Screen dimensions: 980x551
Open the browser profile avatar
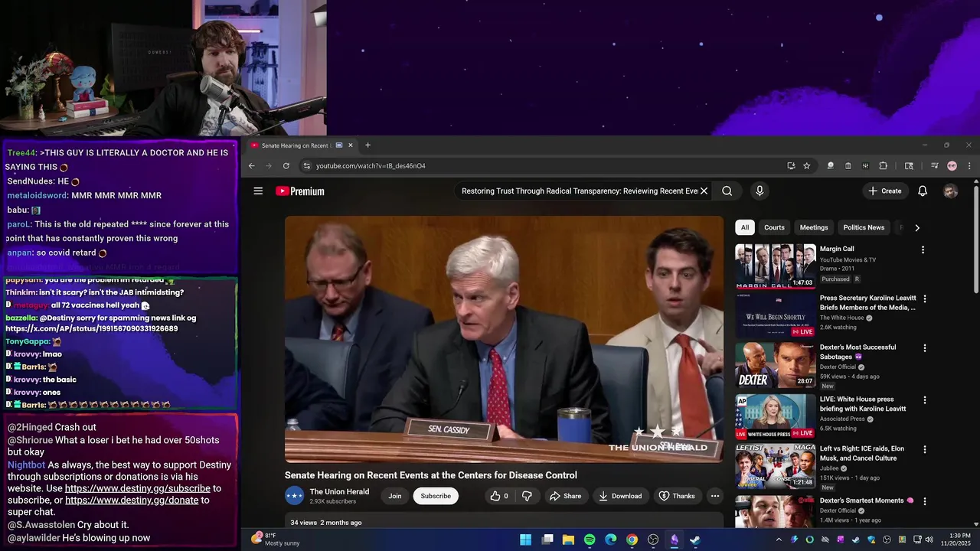click(x=952, y=166)
